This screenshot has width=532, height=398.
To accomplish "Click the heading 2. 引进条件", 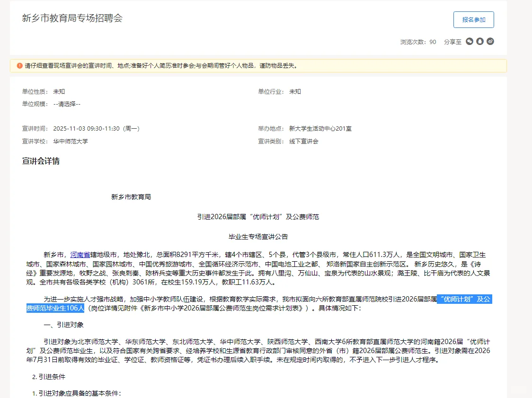I will [49, 377].
